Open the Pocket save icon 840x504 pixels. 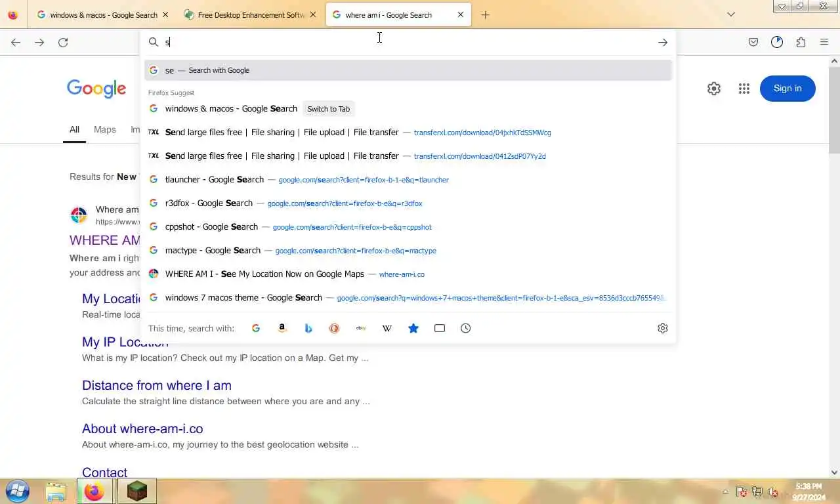point(753,42)
